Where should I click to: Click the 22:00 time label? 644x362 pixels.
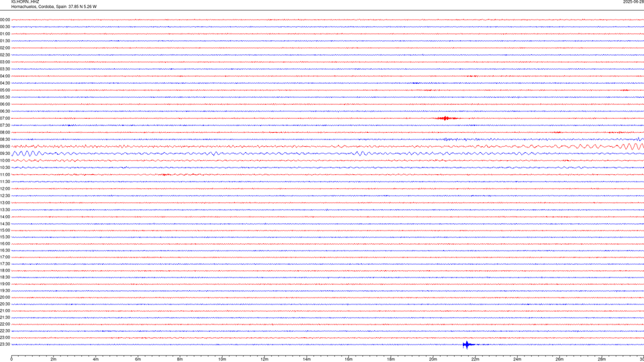pyautogui.click(x=5, y=324)
